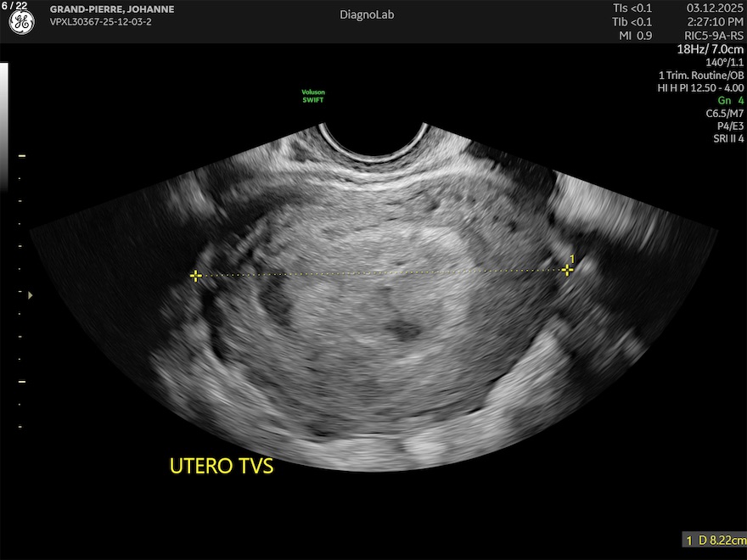
Task: Click the top major depth scale tick
Action: point(22,157)
